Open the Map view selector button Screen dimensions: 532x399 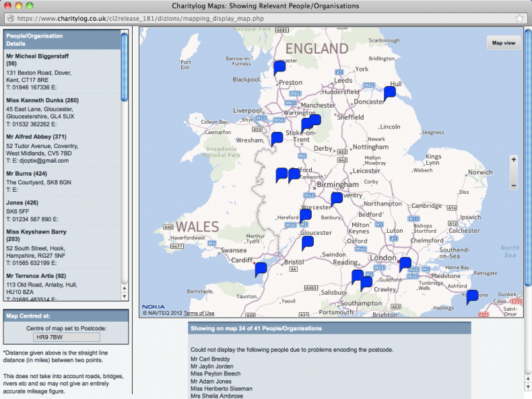point(504,43)
